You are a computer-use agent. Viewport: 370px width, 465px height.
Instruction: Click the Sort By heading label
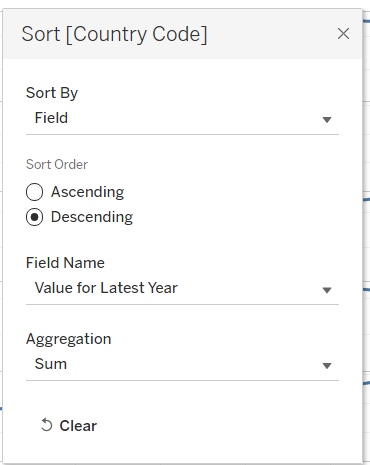click(x=52, y=93)
